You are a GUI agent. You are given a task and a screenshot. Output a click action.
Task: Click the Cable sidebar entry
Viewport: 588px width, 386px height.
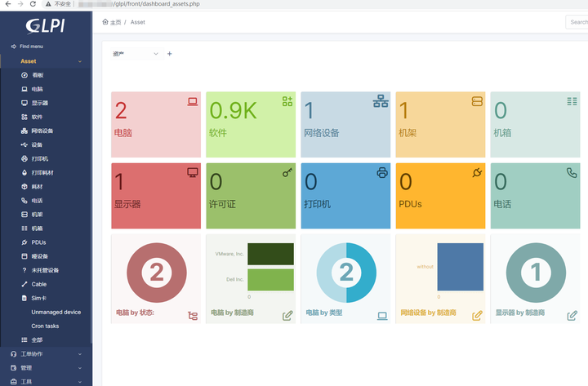39,284
